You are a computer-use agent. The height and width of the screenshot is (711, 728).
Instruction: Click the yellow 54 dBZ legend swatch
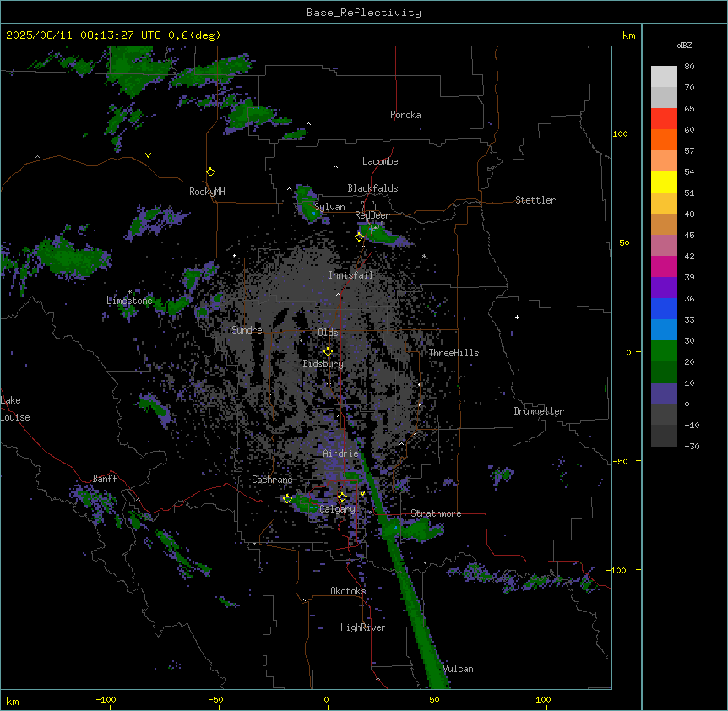point(664,182)
